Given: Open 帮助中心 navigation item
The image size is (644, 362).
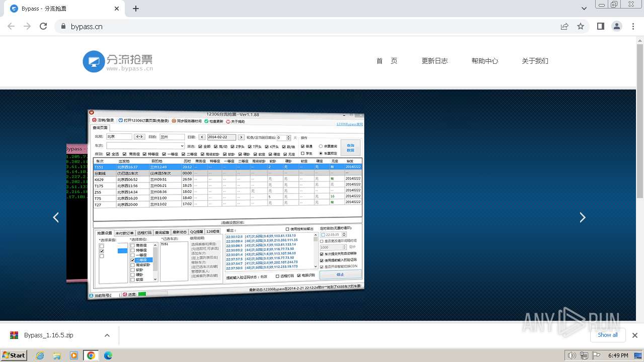Looking at the screenshot, I should (x=485, y=61).
